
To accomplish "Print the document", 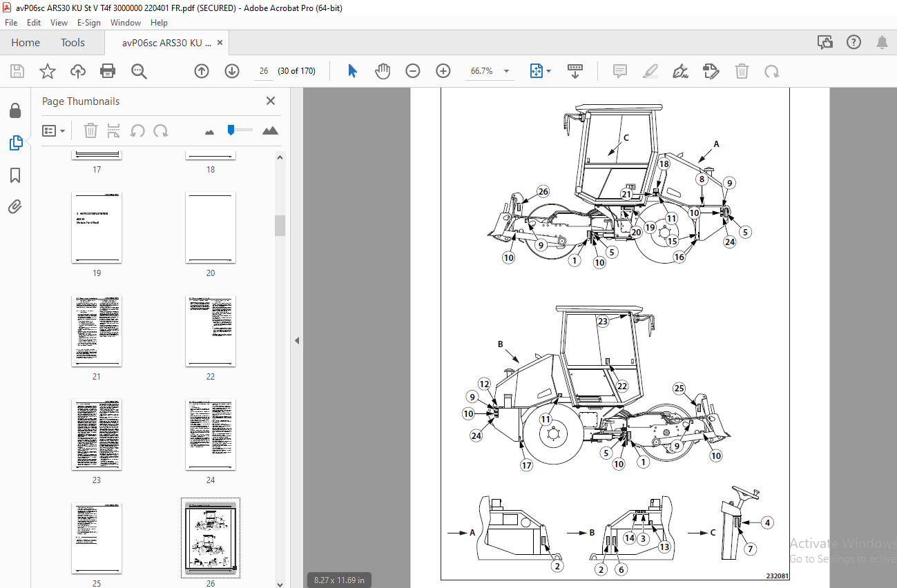I will pos(108,71).
